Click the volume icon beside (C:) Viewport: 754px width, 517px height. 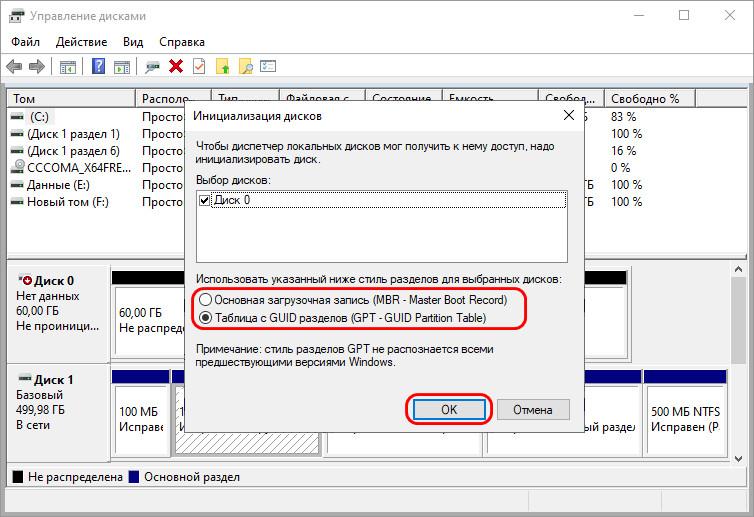[x=17, y=117]
